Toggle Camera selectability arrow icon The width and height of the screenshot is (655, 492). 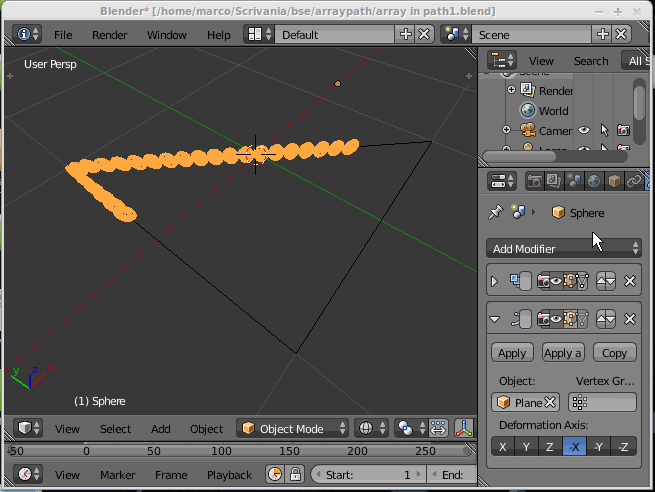click(604, 130)
